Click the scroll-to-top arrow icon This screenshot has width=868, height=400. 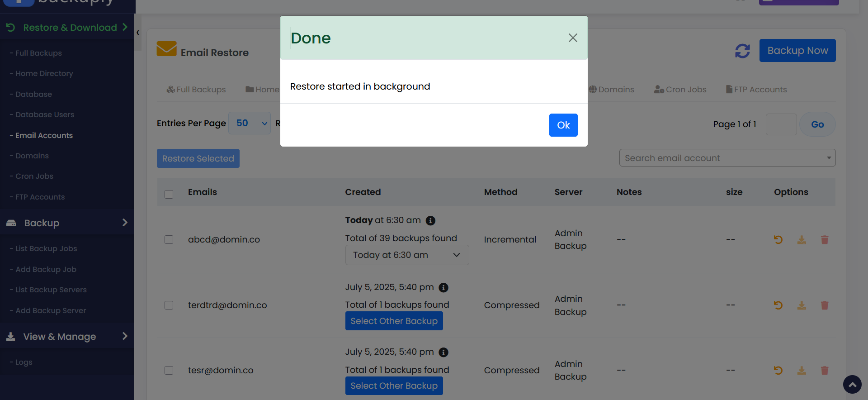852,385
